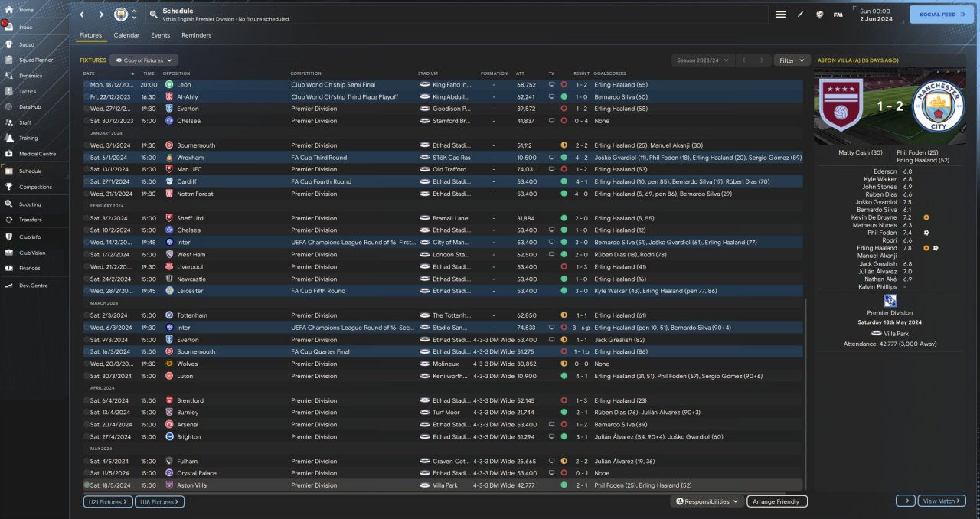Open the Finances section

30,268
